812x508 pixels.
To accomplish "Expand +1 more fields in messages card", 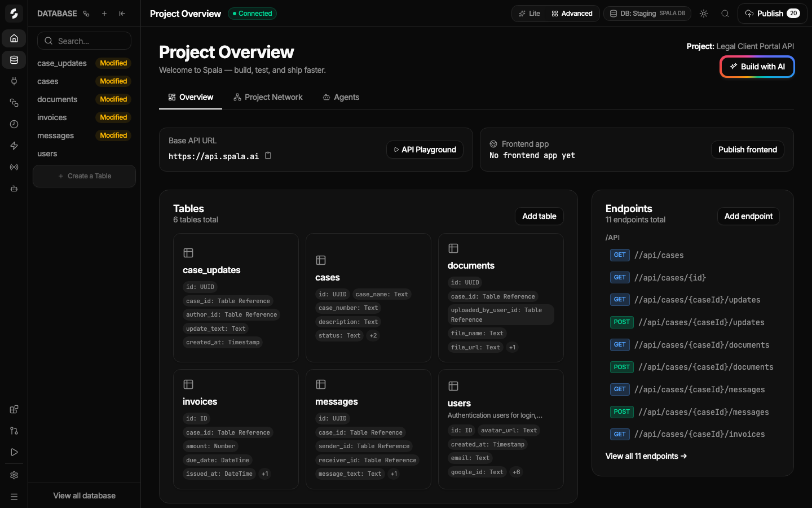I will [x=394, y=474].
